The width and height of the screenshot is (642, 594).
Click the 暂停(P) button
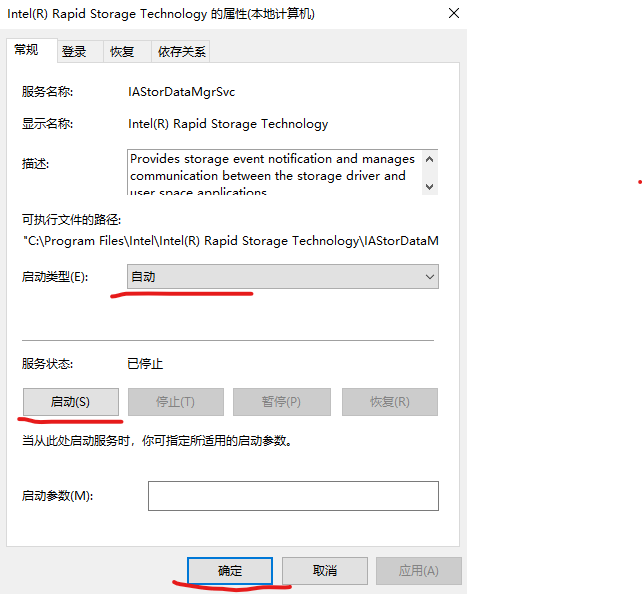tap(282, 402)
